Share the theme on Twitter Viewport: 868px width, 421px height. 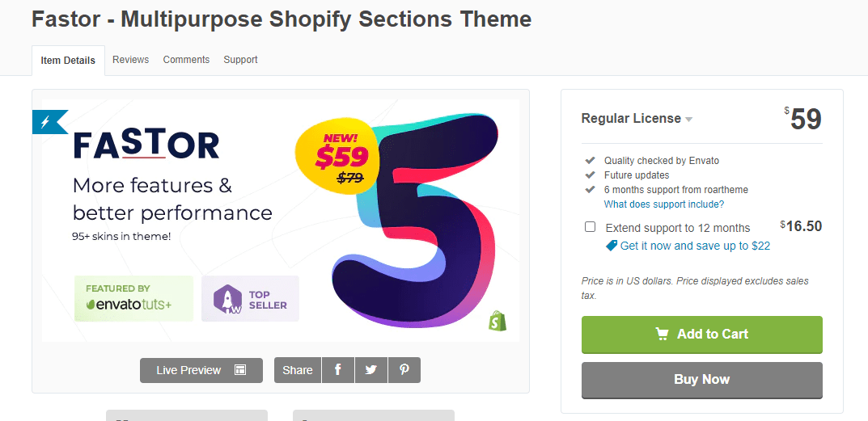[371, 370]
